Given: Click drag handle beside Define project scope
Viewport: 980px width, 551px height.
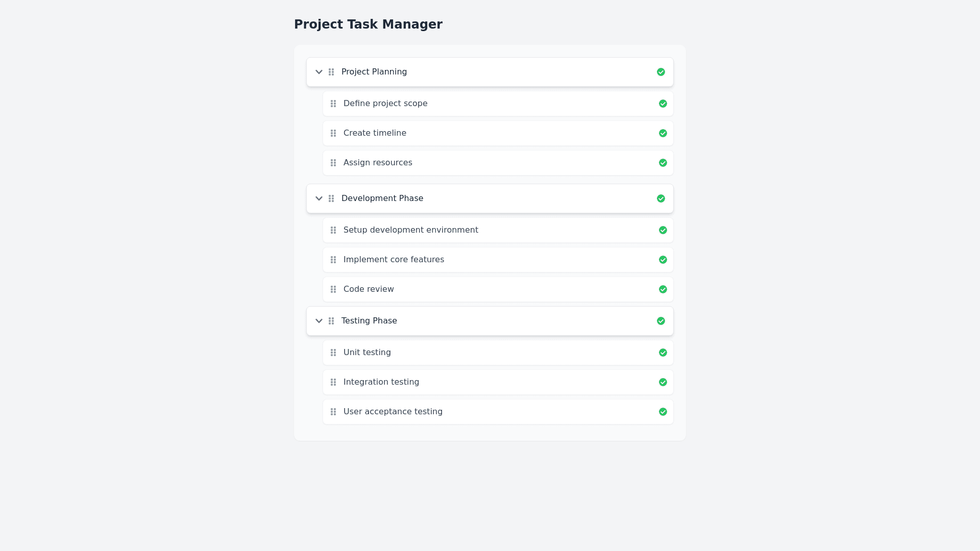Looking at the screenshot, I should pos(333,104).
